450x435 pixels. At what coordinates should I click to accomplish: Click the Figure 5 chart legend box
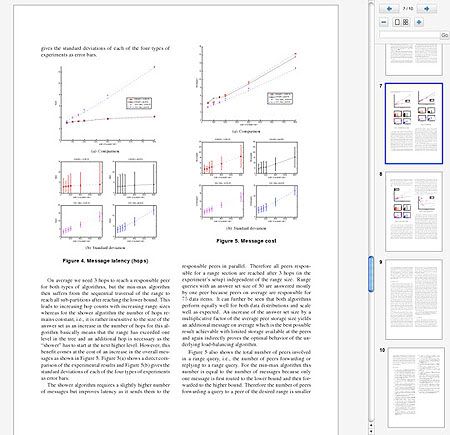click(x=280, y=98)
